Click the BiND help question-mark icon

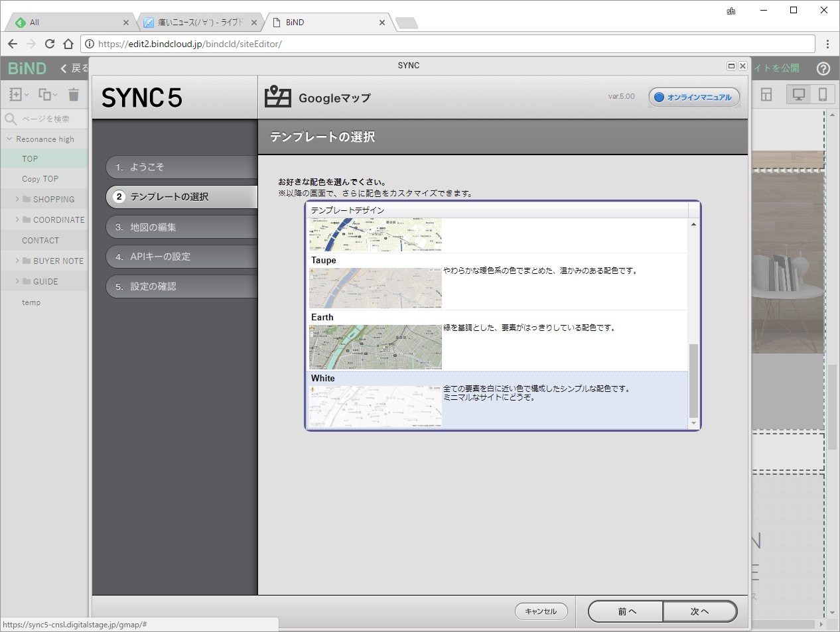point(823,68)
